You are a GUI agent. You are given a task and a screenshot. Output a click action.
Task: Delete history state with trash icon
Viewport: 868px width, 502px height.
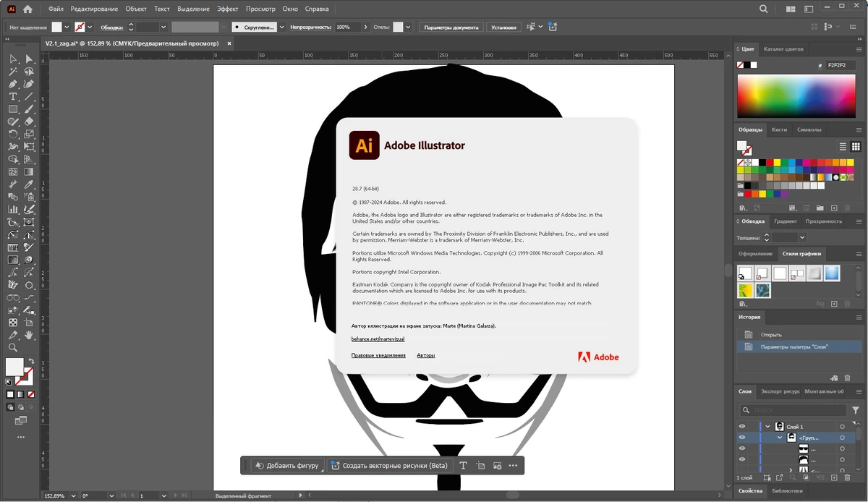click(848, 378)
